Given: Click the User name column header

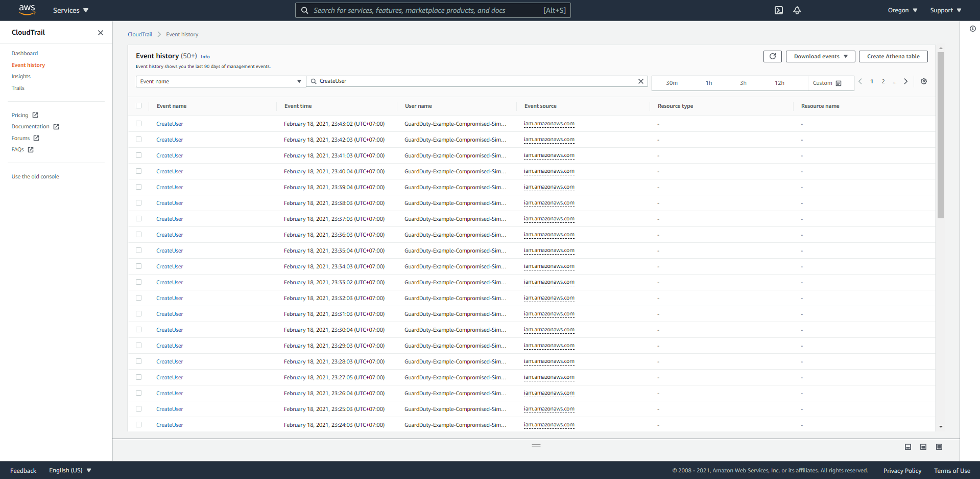Looking at the screenshot, I should point(418,106).
